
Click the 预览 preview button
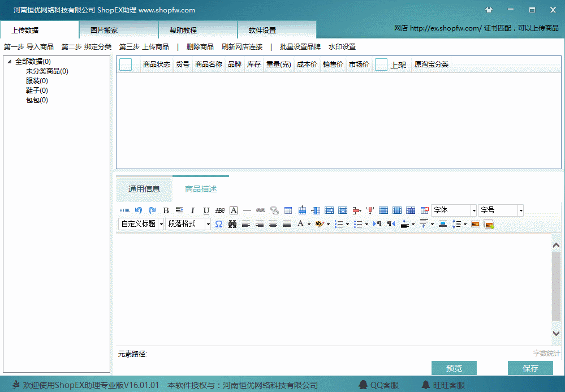click(x=454, y=368)
